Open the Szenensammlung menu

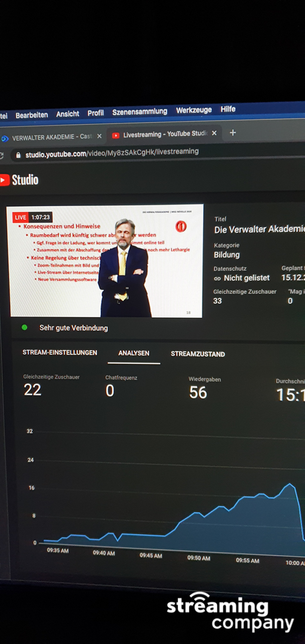pyautogui.click(x=140, y=112)
